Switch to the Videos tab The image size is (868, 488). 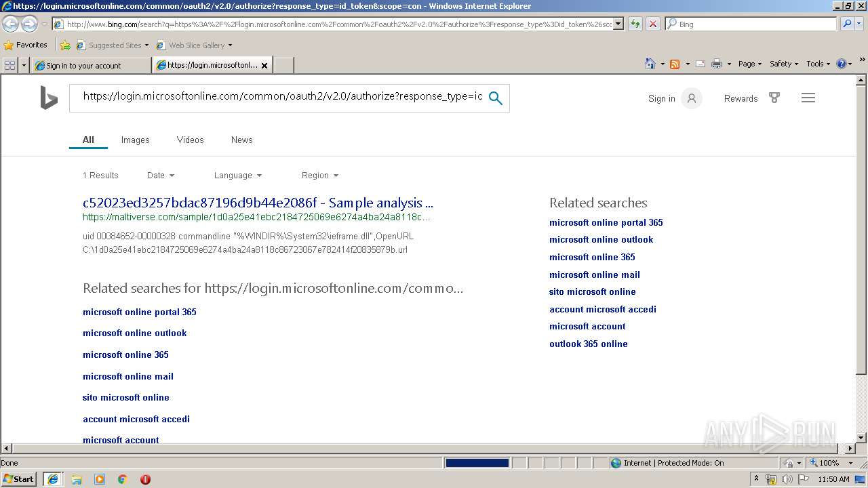(190, 140)
